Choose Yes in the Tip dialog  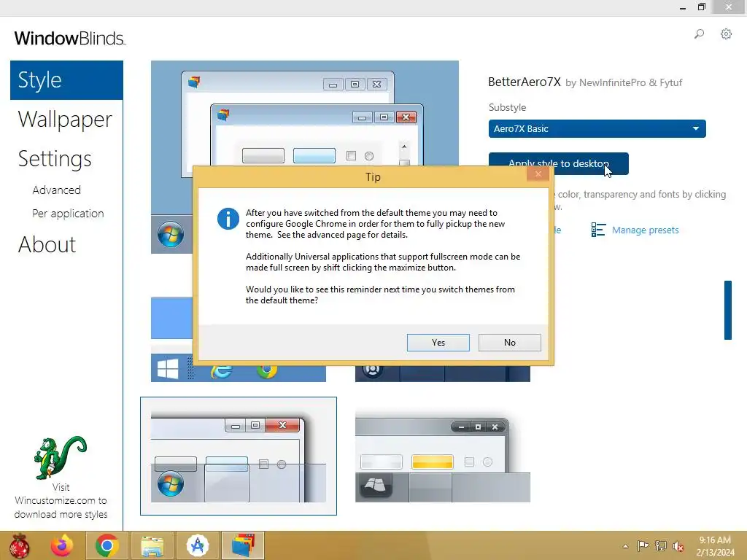pos(438,343)
